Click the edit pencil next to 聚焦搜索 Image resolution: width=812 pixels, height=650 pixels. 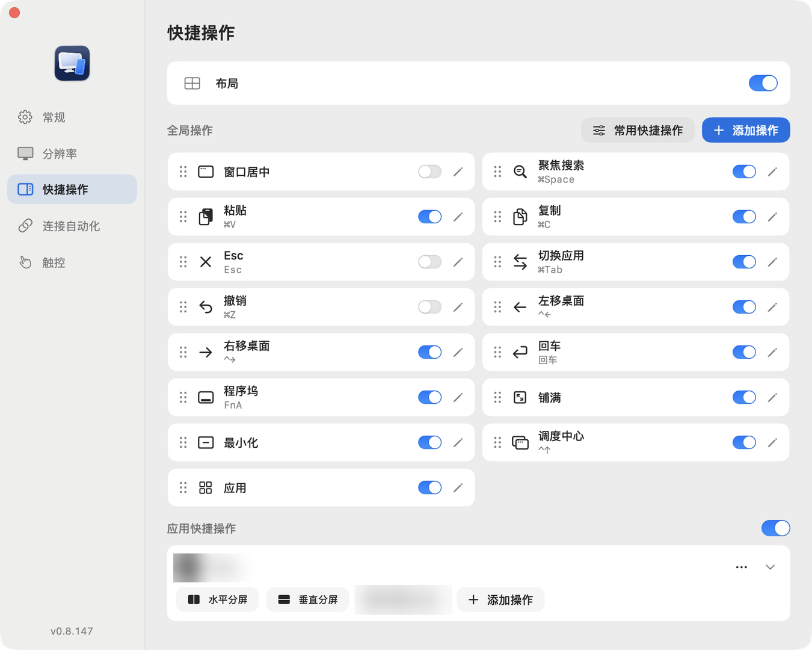pos(772,172)
